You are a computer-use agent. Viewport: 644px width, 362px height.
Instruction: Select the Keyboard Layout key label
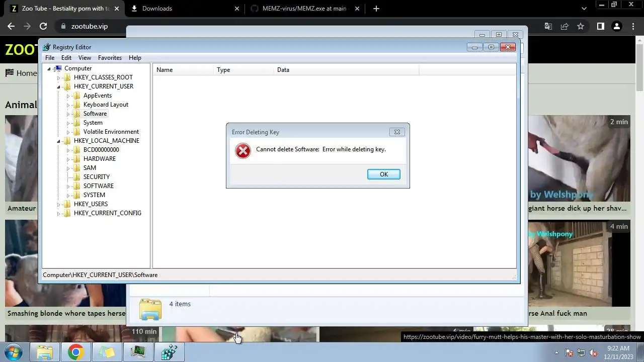click(x=106, y=105)
